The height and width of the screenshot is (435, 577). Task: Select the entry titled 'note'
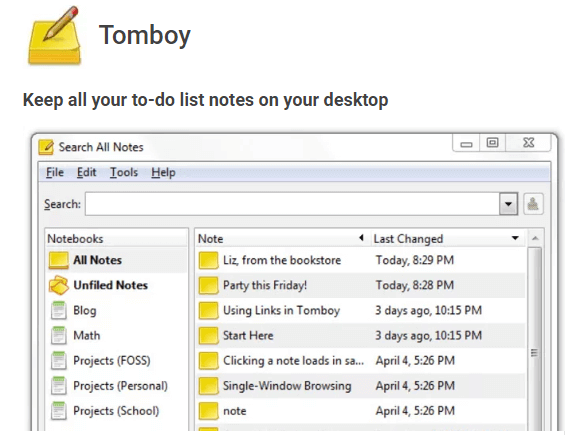[x=234, y=411]
